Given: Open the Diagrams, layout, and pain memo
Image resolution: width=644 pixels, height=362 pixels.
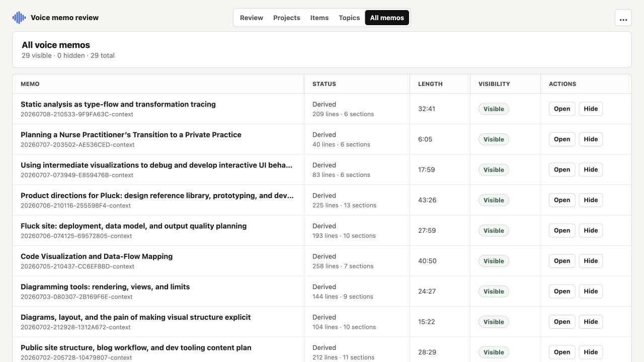Looking at the screenshot, I should (x=562, y=322).
